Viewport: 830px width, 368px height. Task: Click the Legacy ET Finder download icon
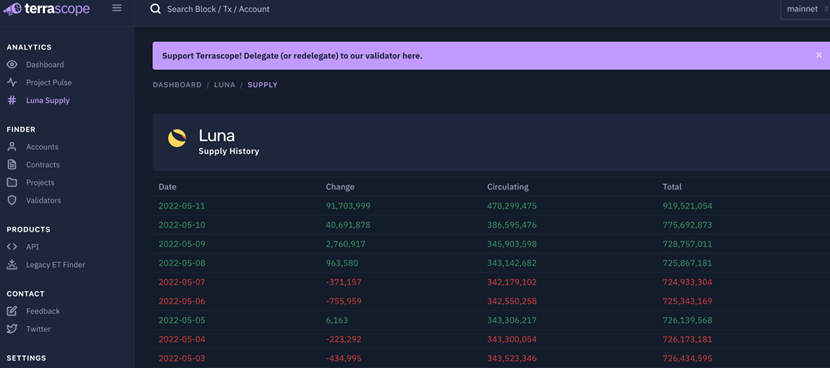point(12,265)
